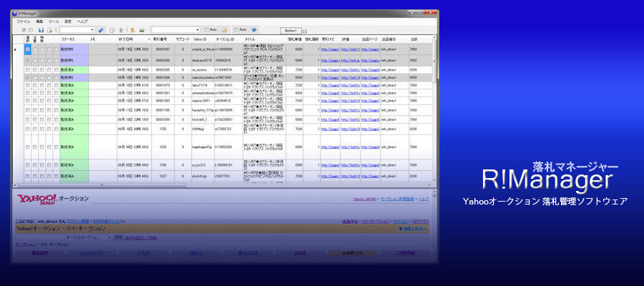Open the 評価 link for tetukayo6715 row

point(351,60)
